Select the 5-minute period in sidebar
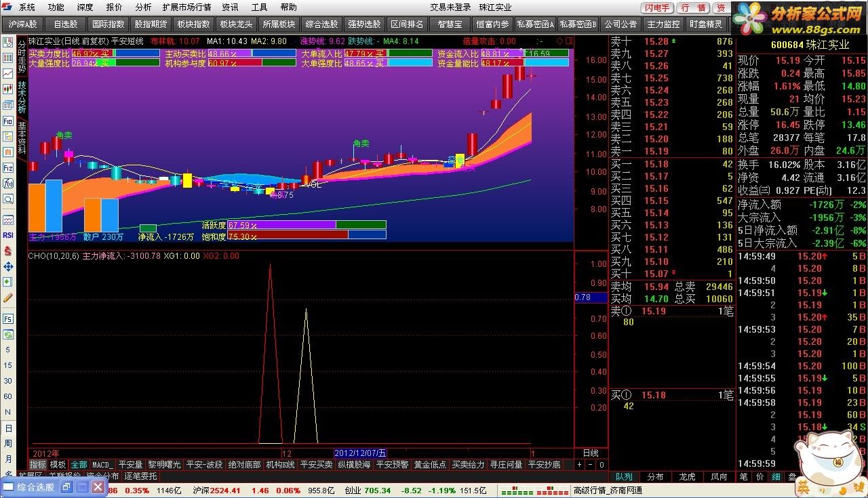The height and width of the screenshot is (498, 868). [8, 350]
